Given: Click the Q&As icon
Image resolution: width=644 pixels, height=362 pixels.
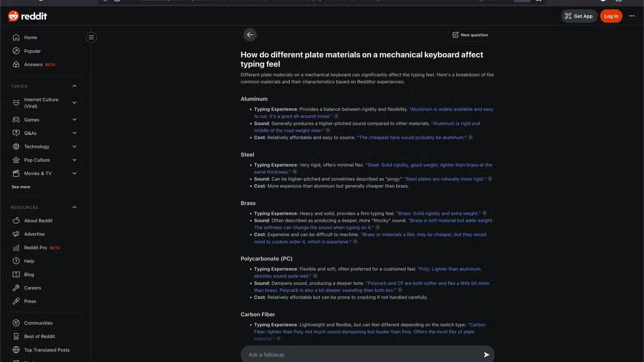Looking at the screenshot, I should 16,133.
